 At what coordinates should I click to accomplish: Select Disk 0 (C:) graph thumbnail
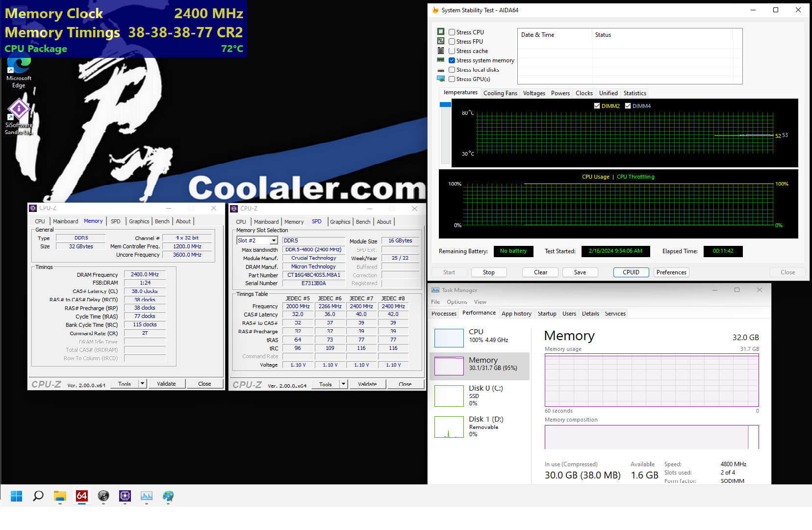[x=449, y=396]
